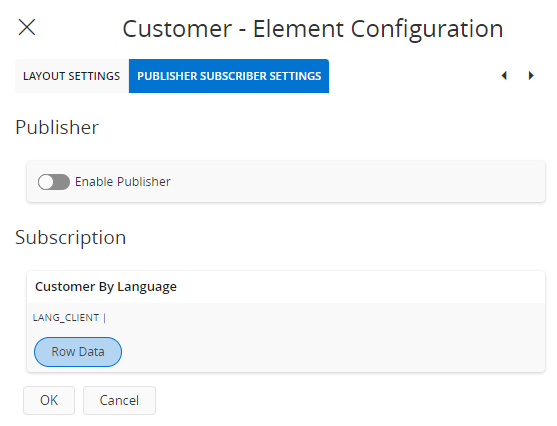The image size is (557, 426).
Task: Confirm changes with the OK button
Action: 49,400
